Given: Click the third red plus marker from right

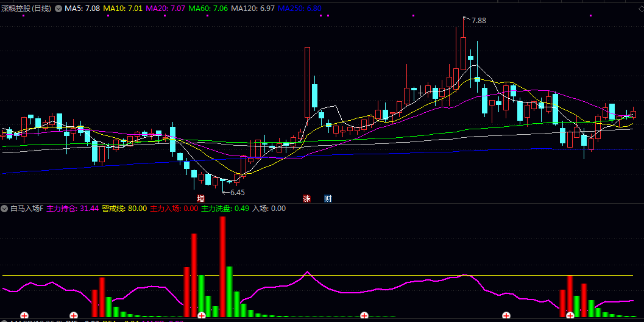Looking at the screenshot, I should (x=364, y=315).
